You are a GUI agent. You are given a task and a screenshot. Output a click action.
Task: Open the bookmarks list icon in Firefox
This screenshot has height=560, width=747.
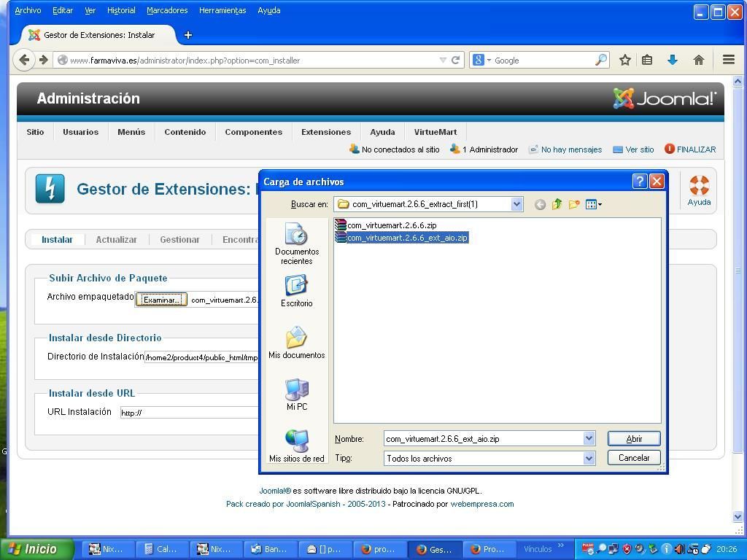tap(647, 60)
